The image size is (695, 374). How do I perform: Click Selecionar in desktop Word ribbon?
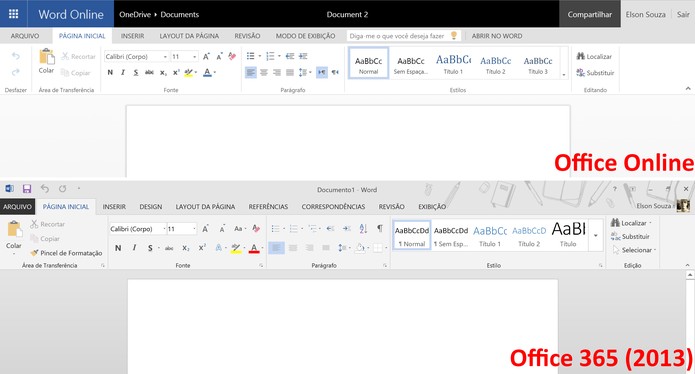click(x=634, y=250)
